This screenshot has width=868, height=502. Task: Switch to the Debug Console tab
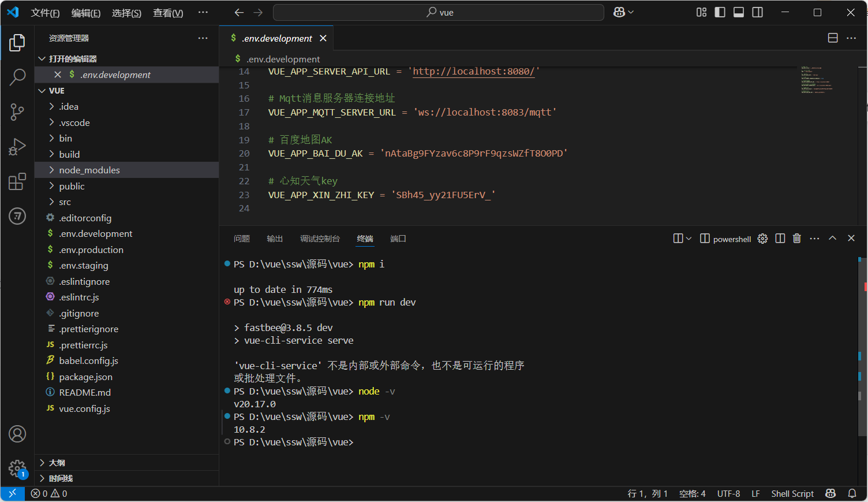[x=320, y=239]
